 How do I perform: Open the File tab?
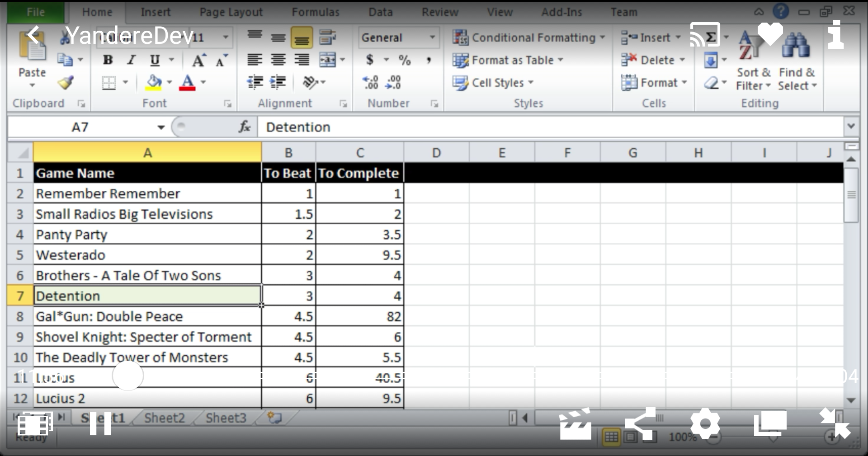(x=36, y=12)
